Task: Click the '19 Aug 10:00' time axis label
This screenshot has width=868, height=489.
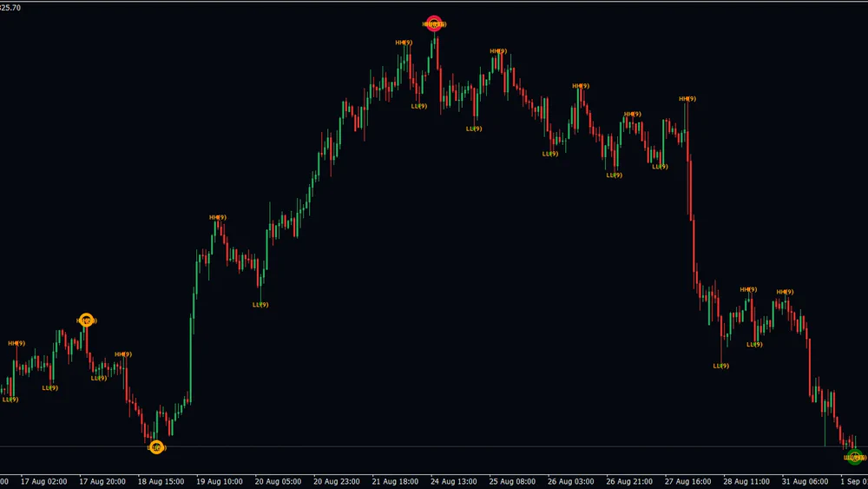Action: [x=220, y=482]
